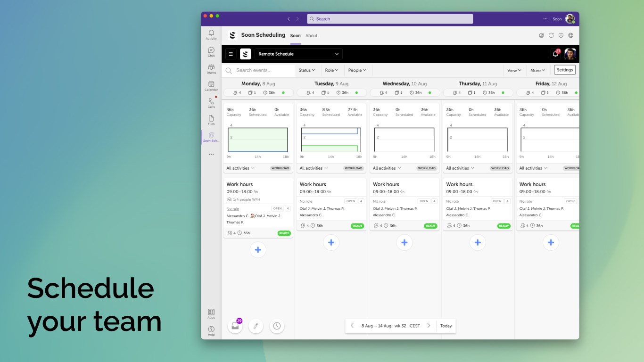
Task: Open Apps store in sidebar
Action: (211, 313)
